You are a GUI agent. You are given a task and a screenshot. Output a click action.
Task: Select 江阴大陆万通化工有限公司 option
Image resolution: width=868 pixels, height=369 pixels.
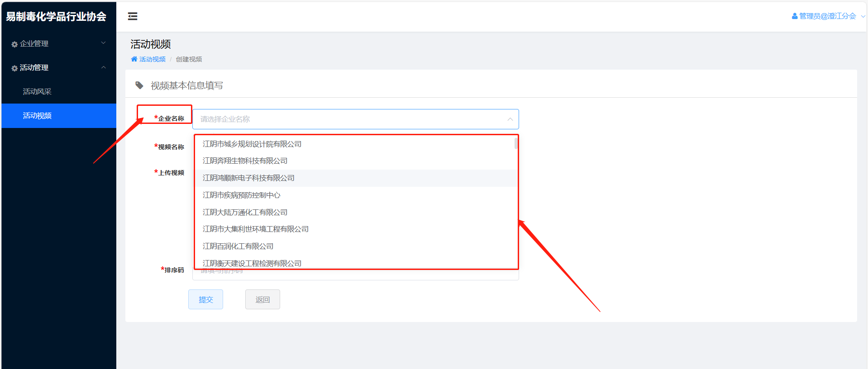(x=356, y=213)
